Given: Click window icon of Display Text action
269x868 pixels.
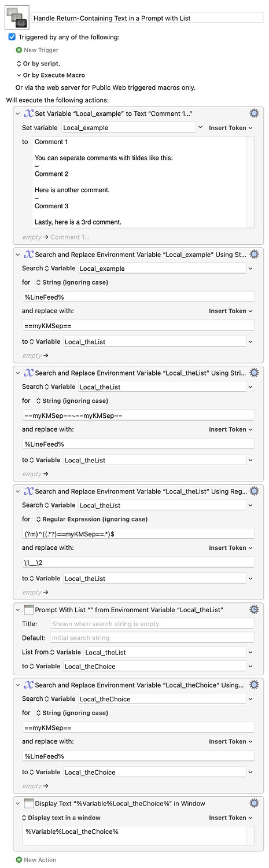Looking at the screenshot, I should pyautogui.click(x=28, y=803).
